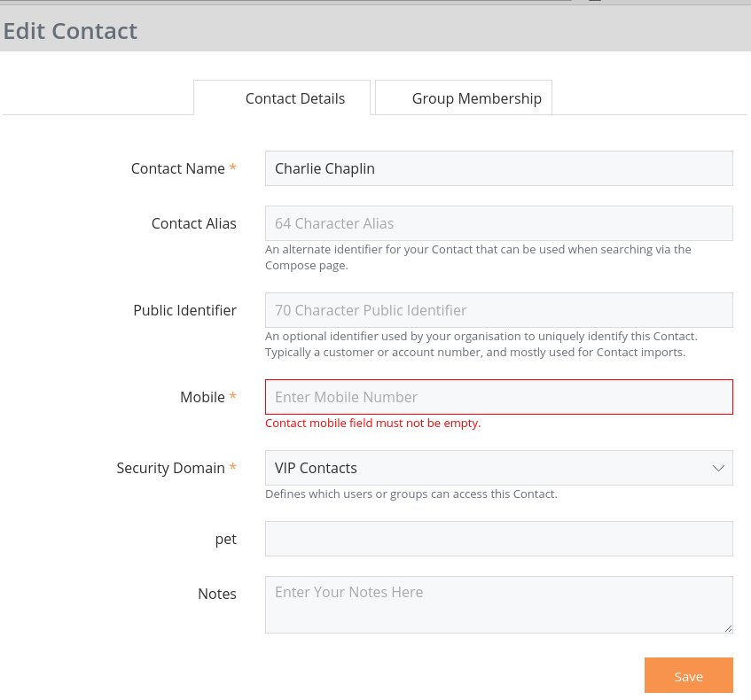Click the Save button

click(688, 675)
